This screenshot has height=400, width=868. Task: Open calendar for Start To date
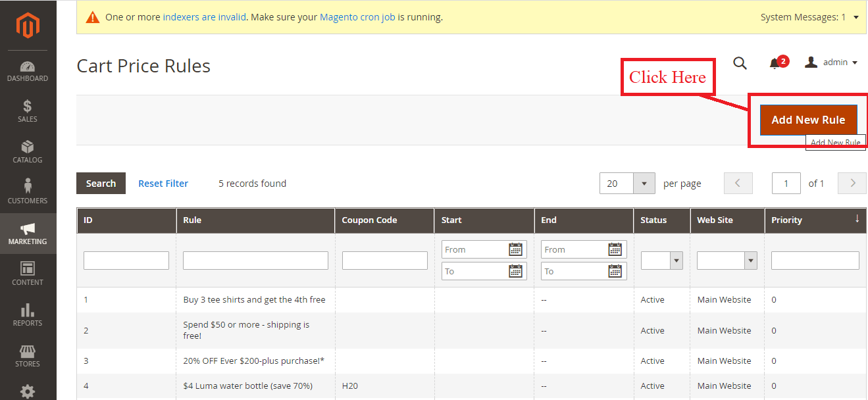pos(516,271)
